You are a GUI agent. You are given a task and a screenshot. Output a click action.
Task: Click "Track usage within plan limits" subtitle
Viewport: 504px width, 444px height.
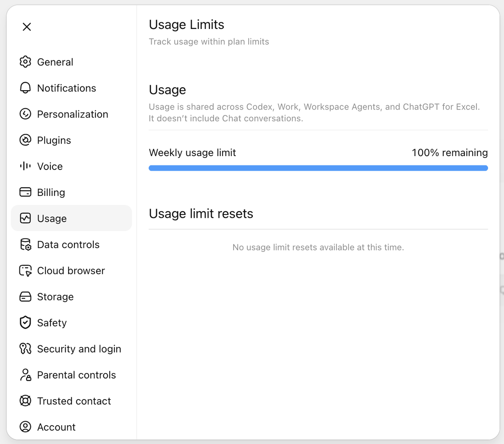209,42
